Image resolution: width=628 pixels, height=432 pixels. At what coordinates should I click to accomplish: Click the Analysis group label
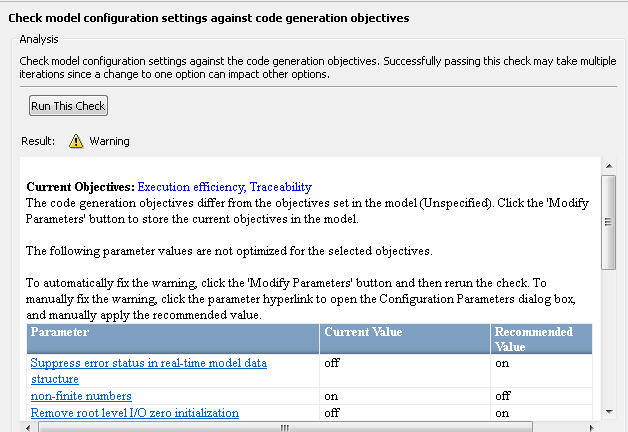40,39
